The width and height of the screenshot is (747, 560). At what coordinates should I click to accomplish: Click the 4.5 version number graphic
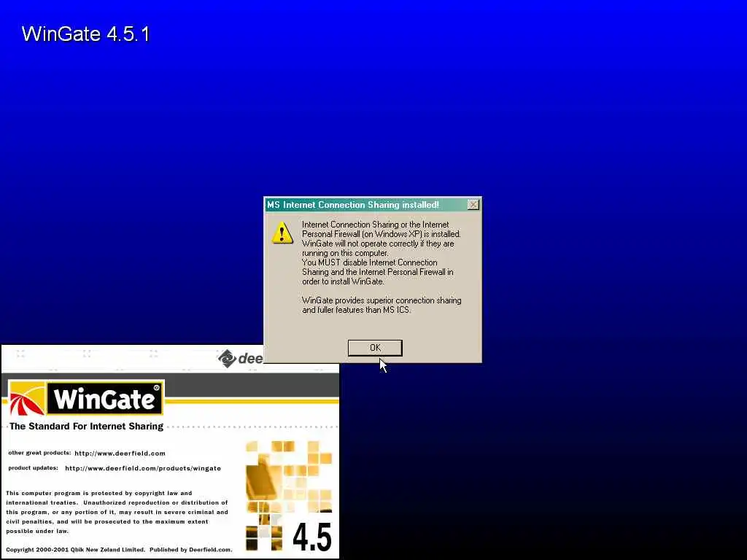312,537
